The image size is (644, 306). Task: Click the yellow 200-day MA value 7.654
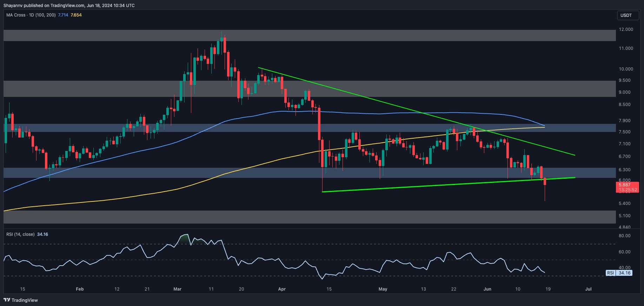pyautogui.click(x=76, y=15)
